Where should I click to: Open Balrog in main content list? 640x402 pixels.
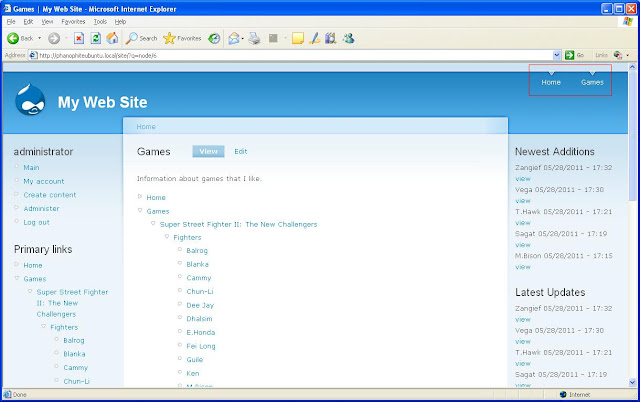click(197, 251)
